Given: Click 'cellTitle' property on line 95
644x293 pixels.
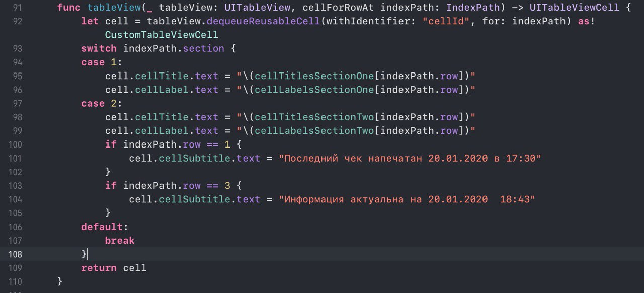Looking at the screenshot, I should click(162, 76).
